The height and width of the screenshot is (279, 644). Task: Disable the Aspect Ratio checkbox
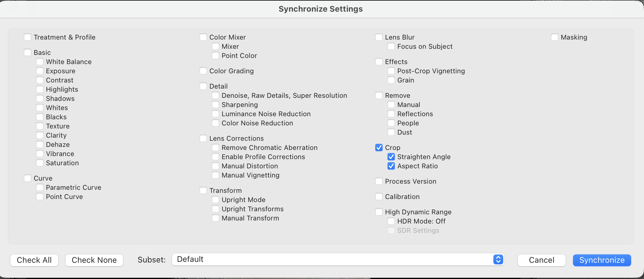(x=391, y=166)
